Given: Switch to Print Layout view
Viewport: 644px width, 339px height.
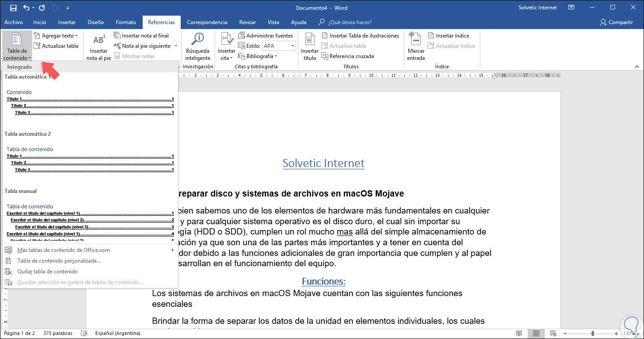Looking at the screenshot, I should (x=536, y=333).
